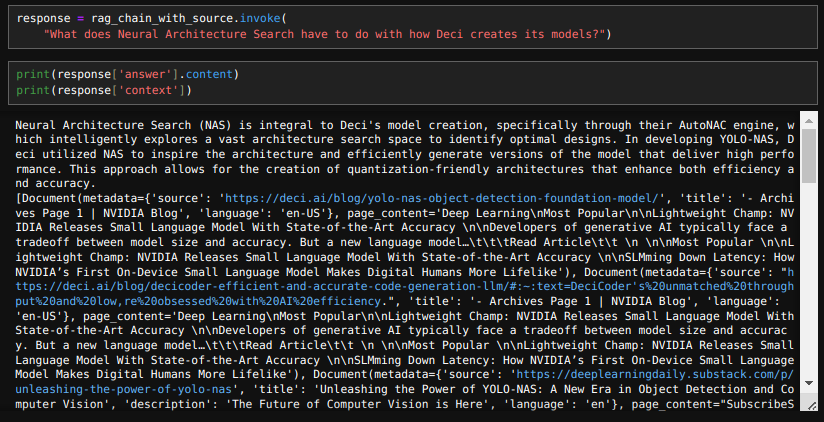Click the output scrollbar up arrow
Viewport: 824px width, 422px height.
[809, 120]
